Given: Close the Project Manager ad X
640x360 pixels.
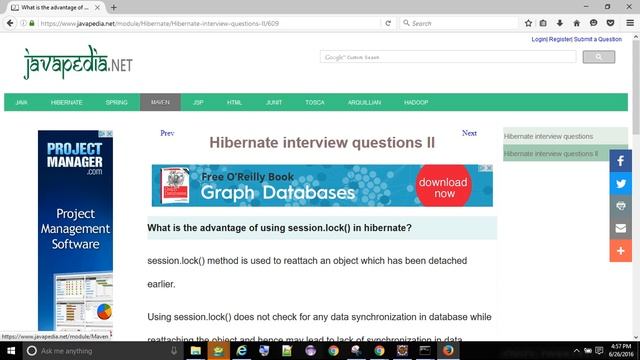Looking at the screenshot, I should click(x=109, y=133).
